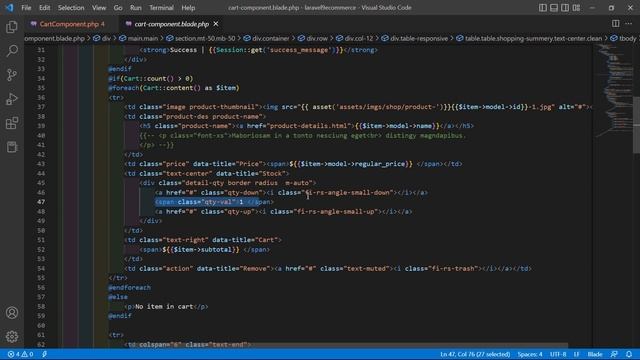Click the @else directive on line 57
Screen dimensions: 640x360
pyautogui.click(x=118, y=297)
